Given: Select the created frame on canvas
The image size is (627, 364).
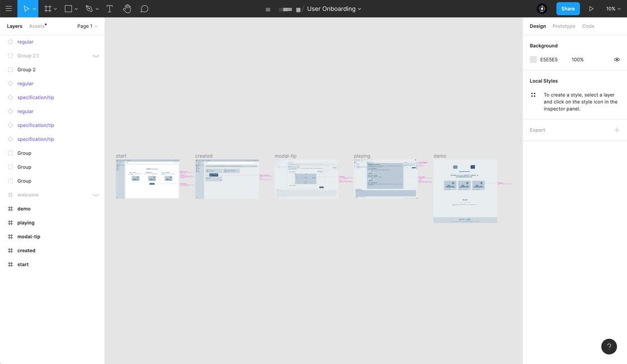Looking at the screenshot, I should 227,179.
